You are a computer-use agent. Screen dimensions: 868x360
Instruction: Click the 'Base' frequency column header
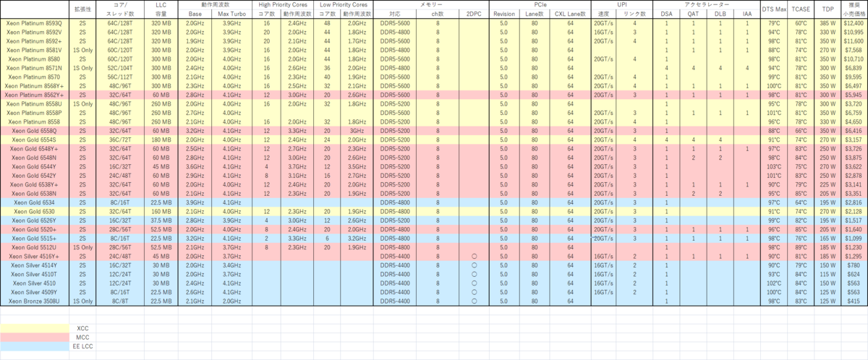195,14
